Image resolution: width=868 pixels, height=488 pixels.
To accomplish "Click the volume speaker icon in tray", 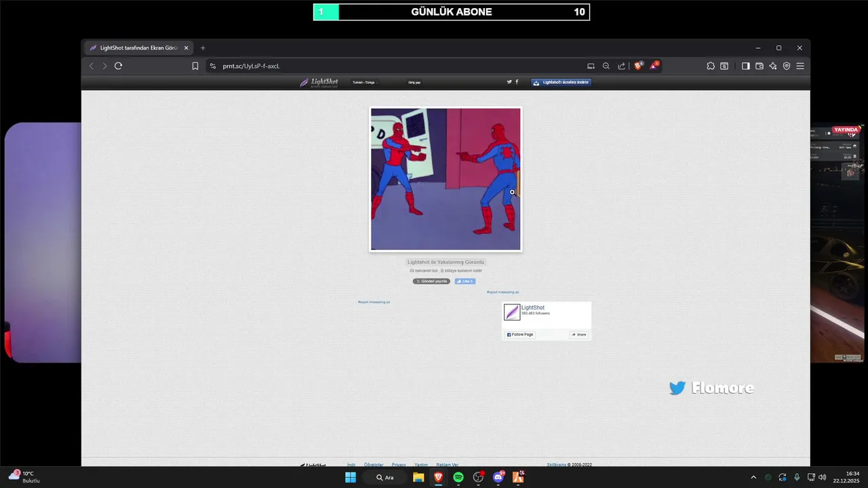I will click(x=822, y=477).
